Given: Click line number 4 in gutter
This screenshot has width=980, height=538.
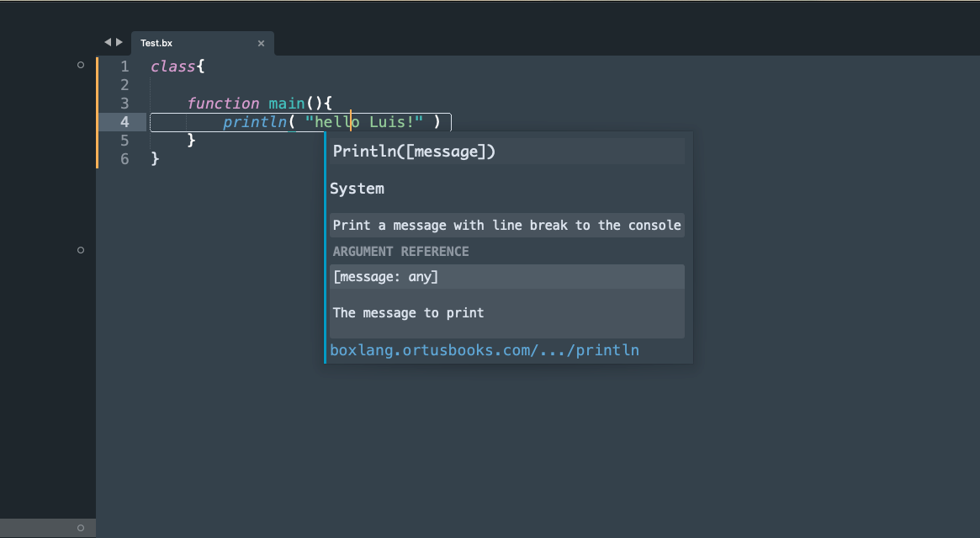Looking at the screenshot, I should click(124, 121).
